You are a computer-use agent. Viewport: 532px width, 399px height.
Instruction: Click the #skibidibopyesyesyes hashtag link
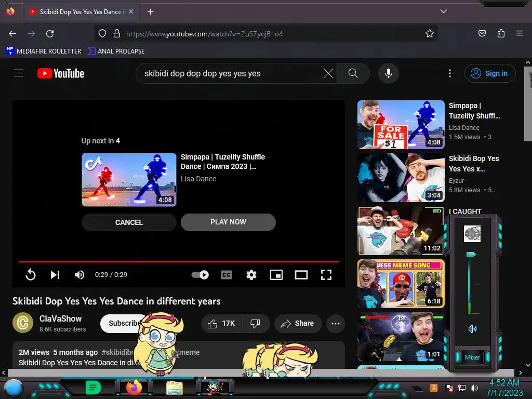[118, 352]
